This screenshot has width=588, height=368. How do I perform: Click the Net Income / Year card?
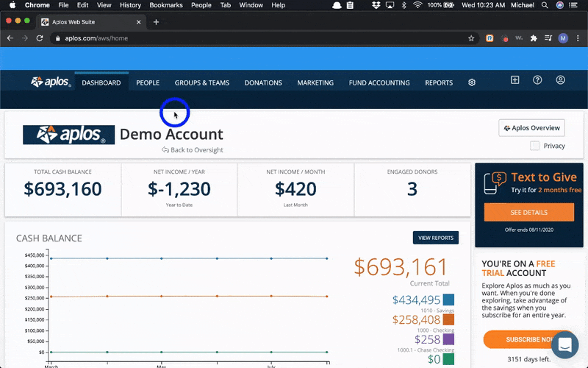[179, 190]
